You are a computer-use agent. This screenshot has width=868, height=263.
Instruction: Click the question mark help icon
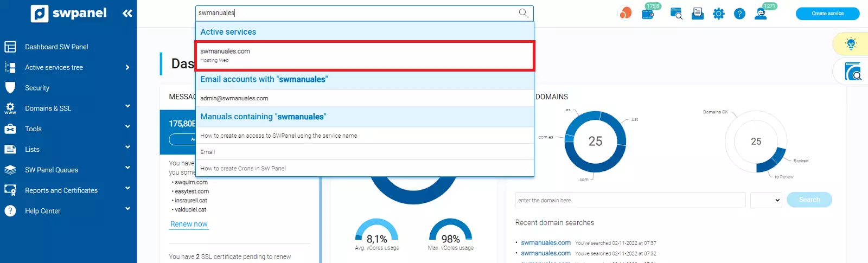(x=739, y=14)
